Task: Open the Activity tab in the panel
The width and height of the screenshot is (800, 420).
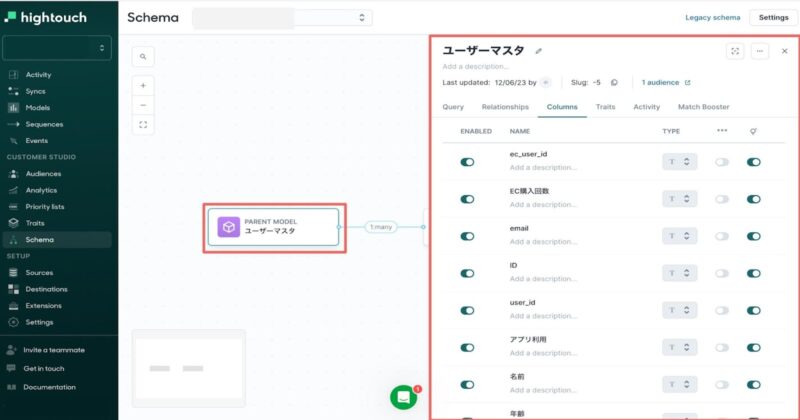Action: point(646,107)
